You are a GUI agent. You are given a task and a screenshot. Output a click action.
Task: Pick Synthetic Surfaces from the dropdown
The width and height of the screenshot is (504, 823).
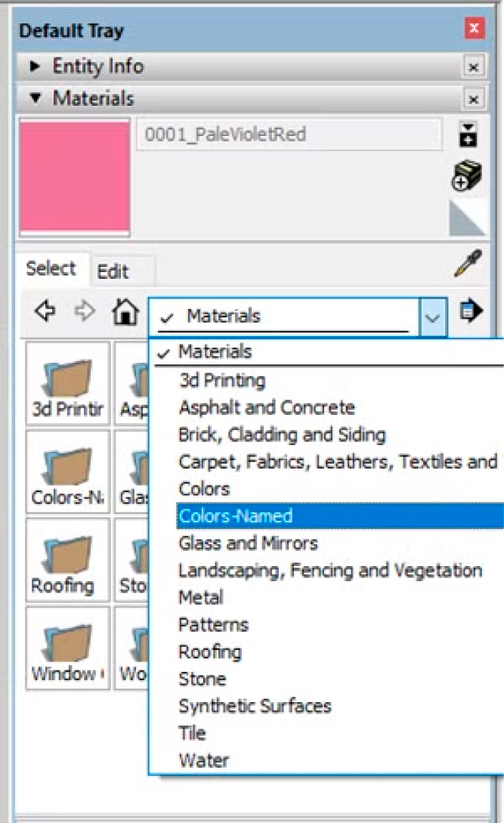click(255, 706)
